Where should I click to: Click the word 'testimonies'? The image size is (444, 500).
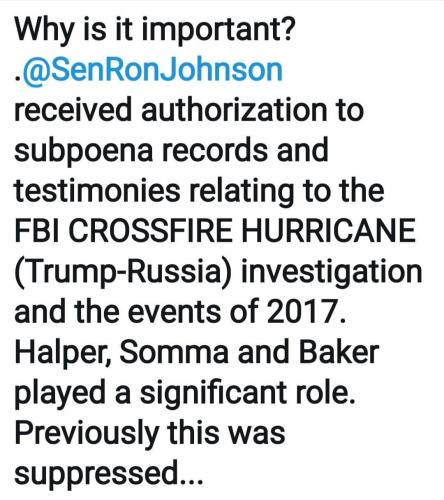(x=97, y=190)
